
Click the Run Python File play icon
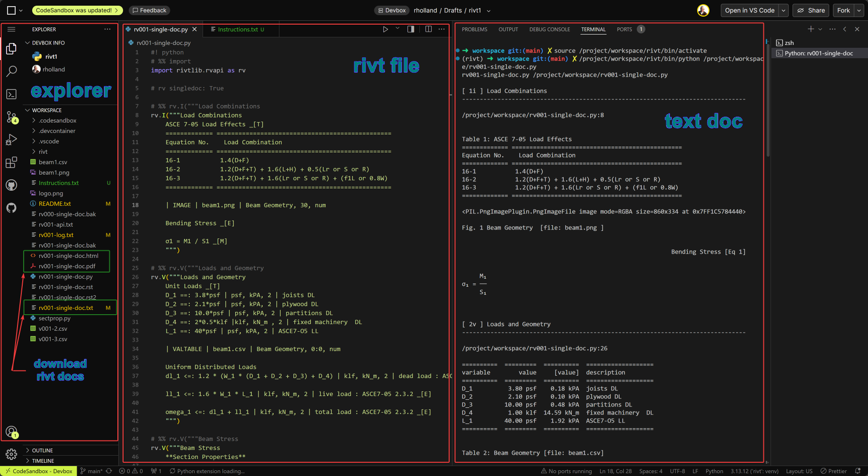(x=385, y=29)
